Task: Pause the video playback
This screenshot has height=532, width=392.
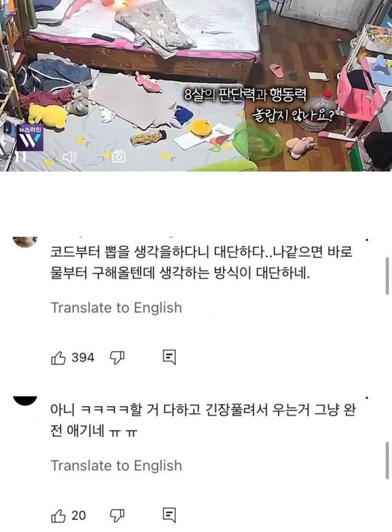Action: pos(21,157)
